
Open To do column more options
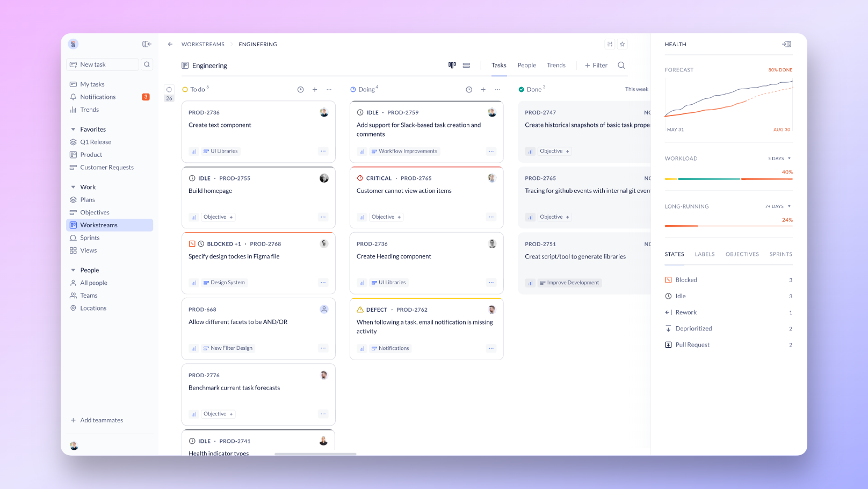point(329,90)
